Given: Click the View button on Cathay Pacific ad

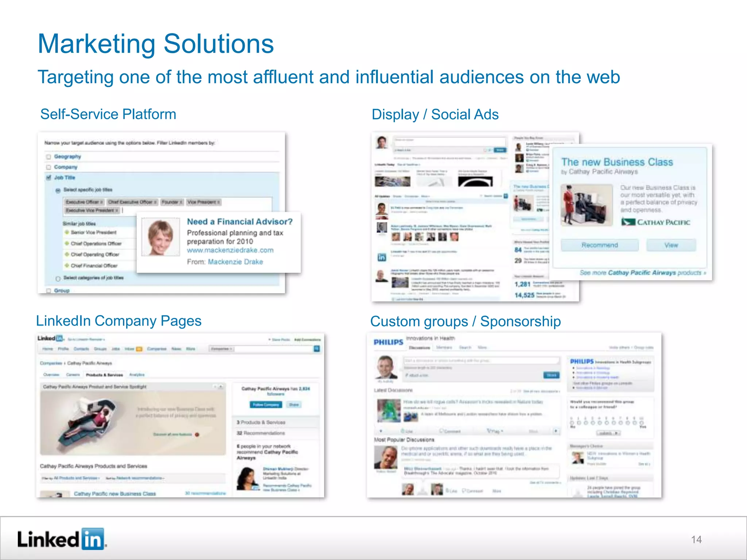Looking at the screenshot, I should 671,245.
